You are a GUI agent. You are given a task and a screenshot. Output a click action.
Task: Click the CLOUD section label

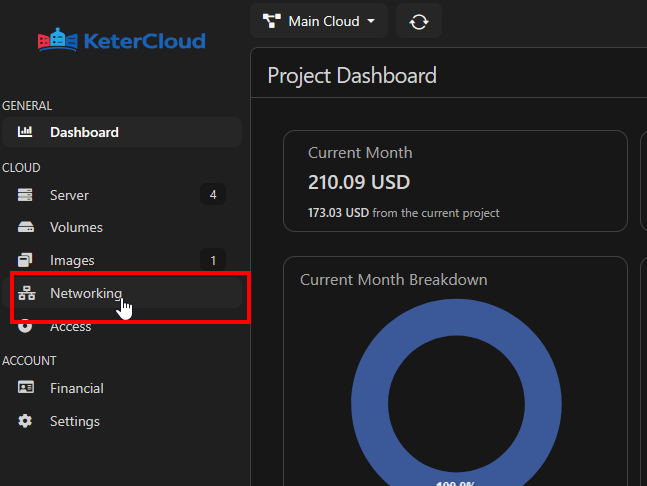tap(21, 168)
